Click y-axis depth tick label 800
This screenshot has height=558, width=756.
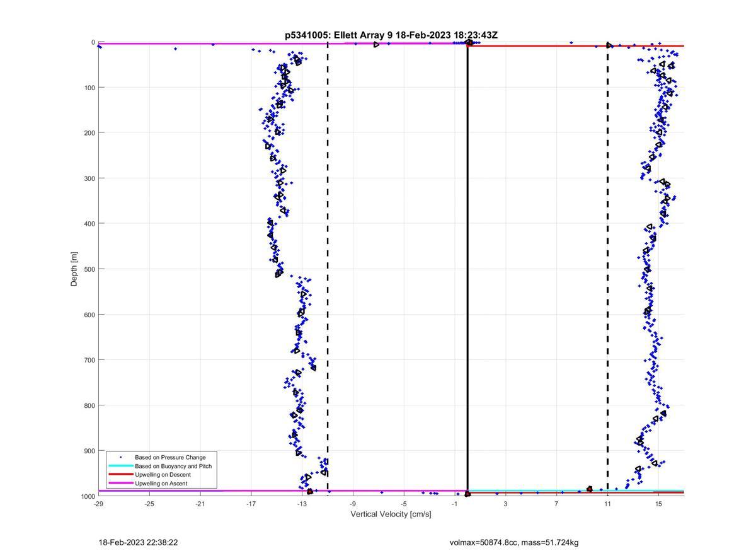(x=89, y=405)
